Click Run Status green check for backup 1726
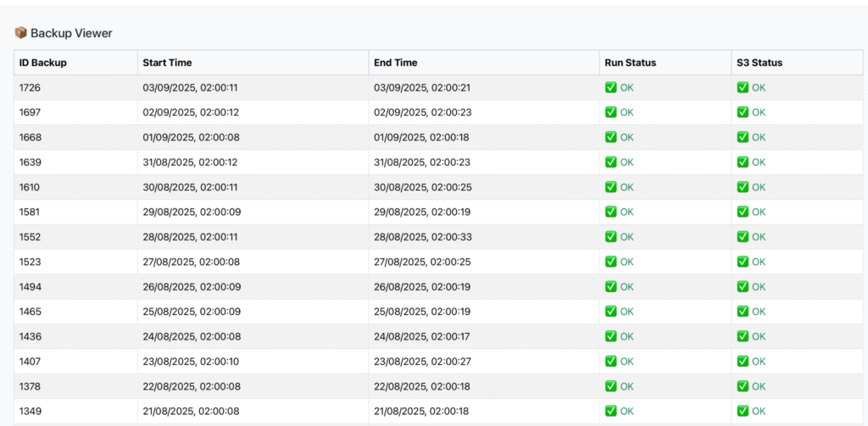Image resolution: width=868 pixels, height=426 pixels. (610, 87)
